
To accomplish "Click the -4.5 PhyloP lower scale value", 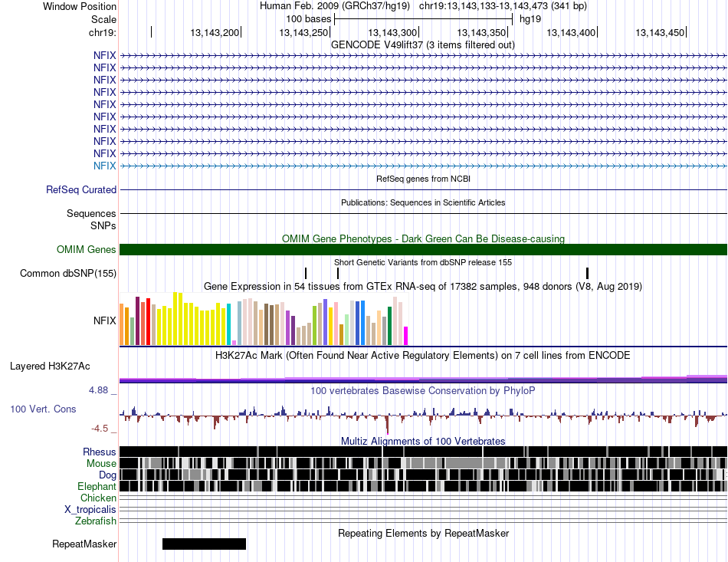I will [x=100, y=429].
